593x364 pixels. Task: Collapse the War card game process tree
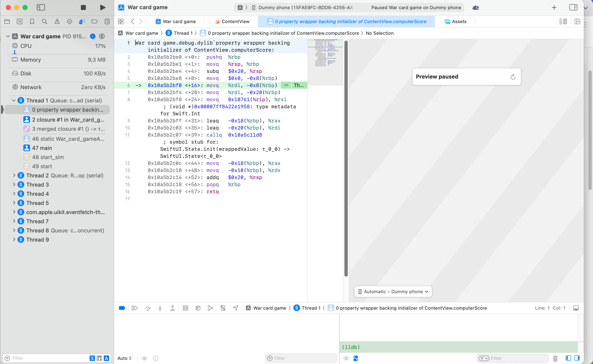point(8,36)
